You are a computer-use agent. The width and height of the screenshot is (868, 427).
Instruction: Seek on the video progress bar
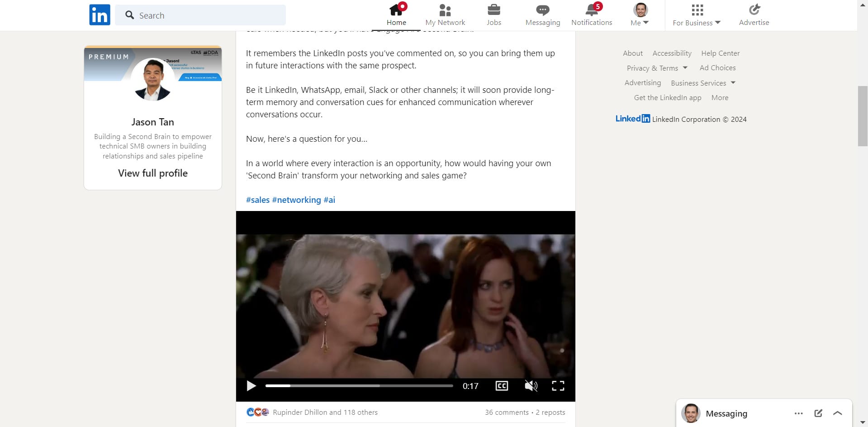(359, 386)
